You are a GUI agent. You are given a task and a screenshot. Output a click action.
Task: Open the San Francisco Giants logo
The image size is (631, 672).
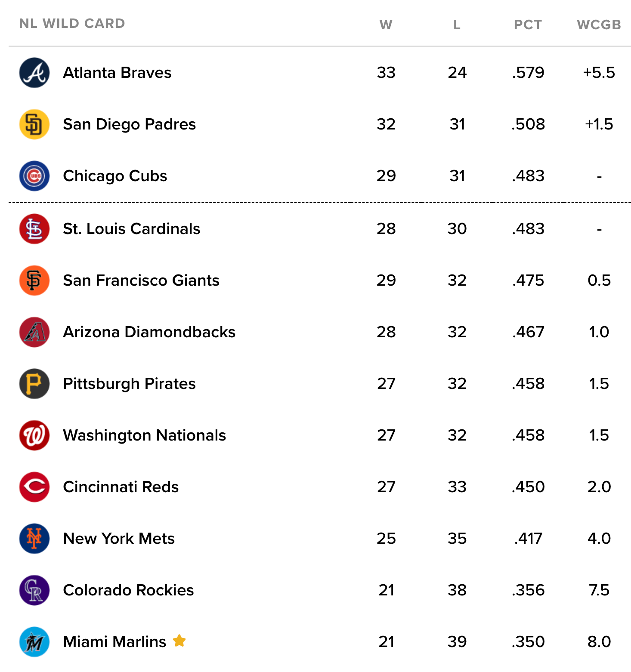[34, 281]
